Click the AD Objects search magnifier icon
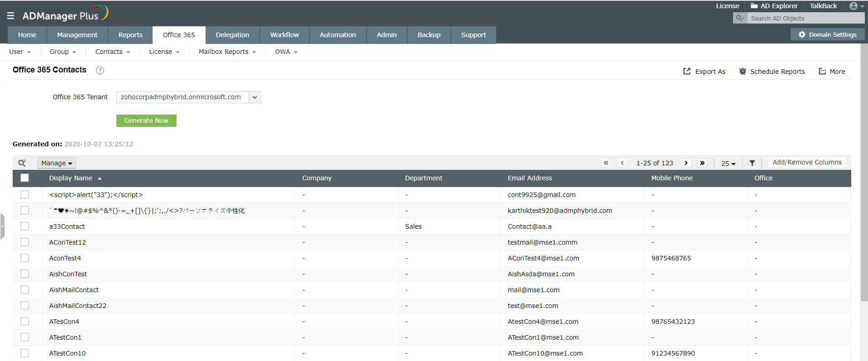Screen dimensions: 868x361 point(740,18)
